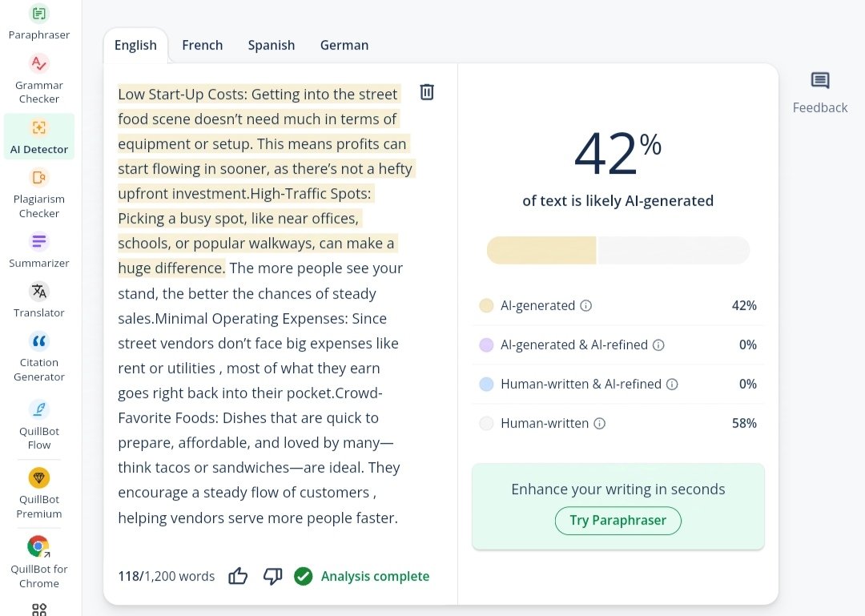Delete the text with trash icon

click(427, 91)
